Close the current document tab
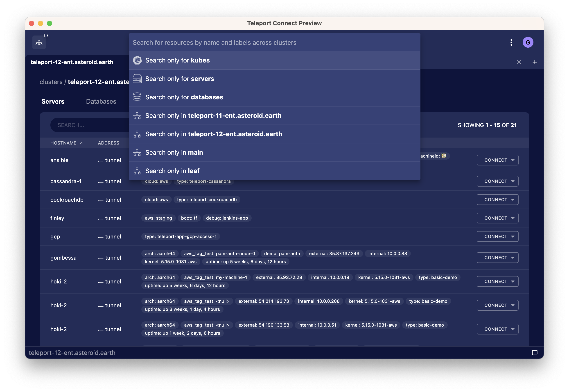Screen dimensions: 569x392 coord(519,62)
